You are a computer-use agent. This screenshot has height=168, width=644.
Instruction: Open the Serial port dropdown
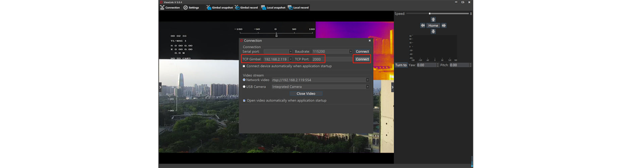click(x=290, y=51)
